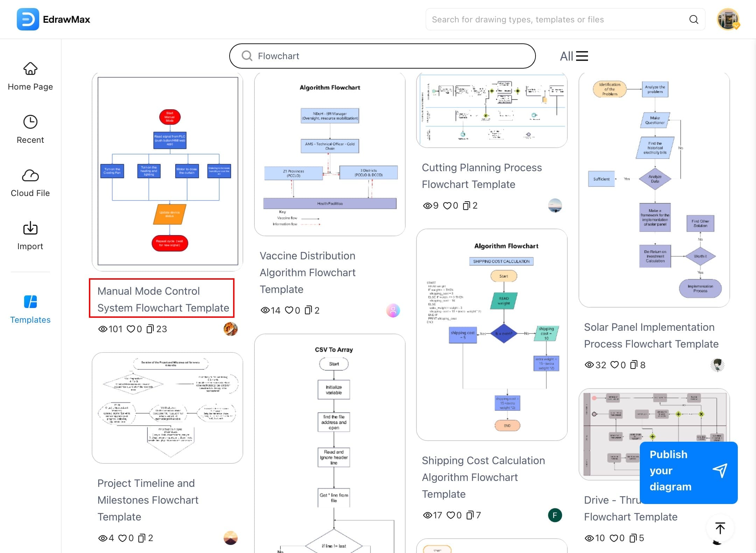
Task: Open the Templates section
Action: pyautogui.click(x=30, y=309)
